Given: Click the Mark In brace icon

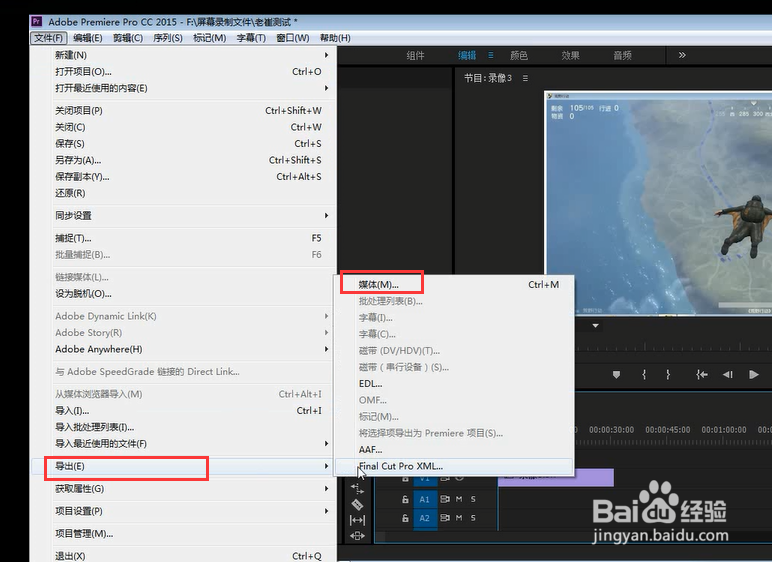Looking at the screenshot, I should 644,375.
